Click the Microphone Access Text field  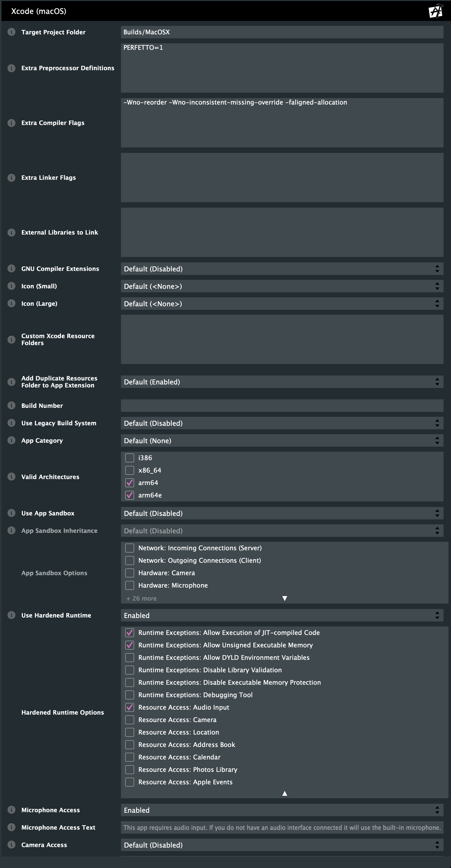(282, 828)
